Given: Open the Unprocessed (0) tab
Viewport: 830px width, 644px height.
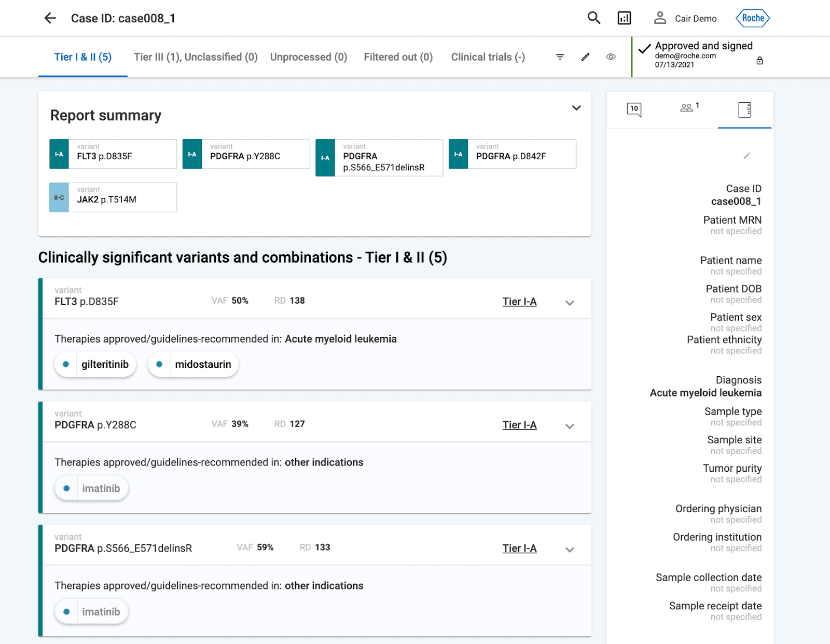Looking at the screenshot, I should tap(309, 57).
